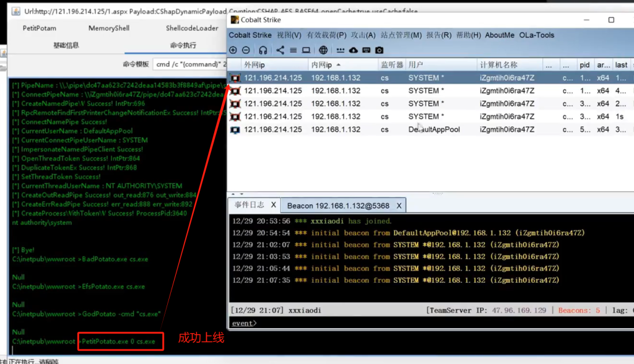
Task: Close the 事件日志 tab
Action: (x=274, y=205)
